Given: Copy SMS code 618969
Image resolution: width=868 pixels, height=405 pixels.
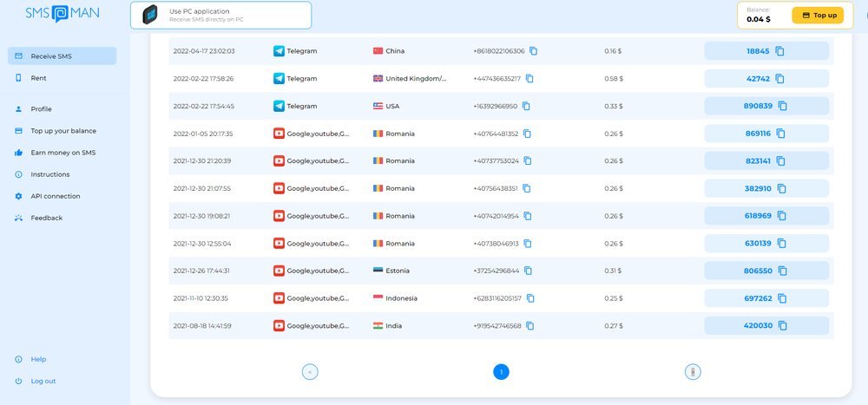Looking at the screenshot, I should click(x=782, y=216).
